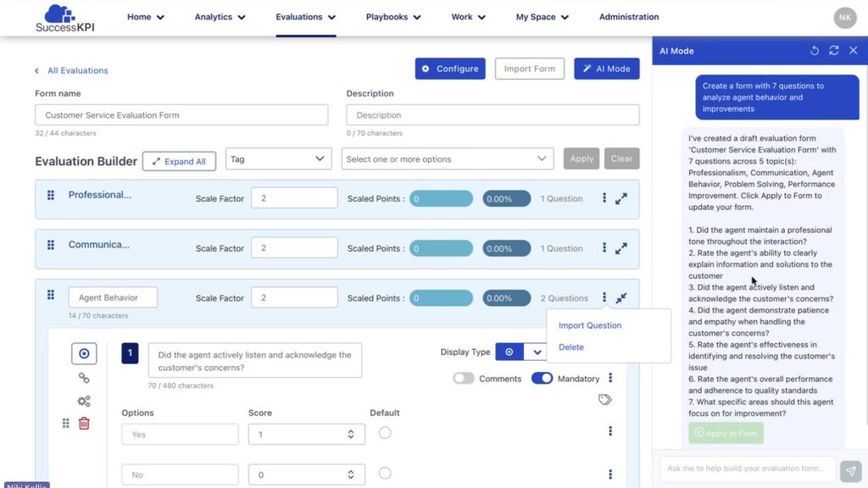Screen dimensions: 868x488
Task: Click the Clear filter button
Action: (x=621, y=158)
